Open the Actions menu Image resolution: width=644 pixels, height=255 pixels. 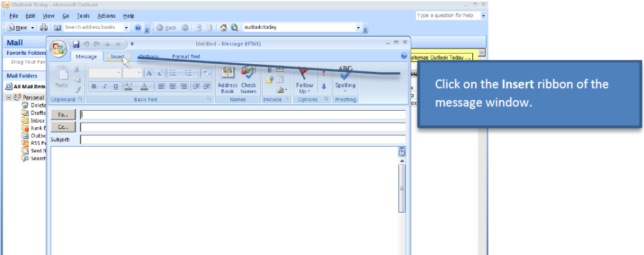106,16
